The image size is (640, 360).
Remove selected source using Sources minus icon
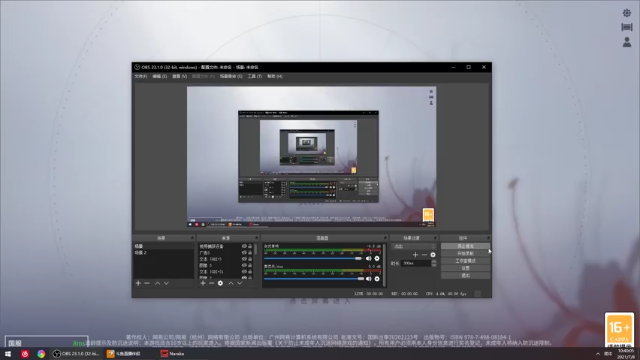[211, 283]
